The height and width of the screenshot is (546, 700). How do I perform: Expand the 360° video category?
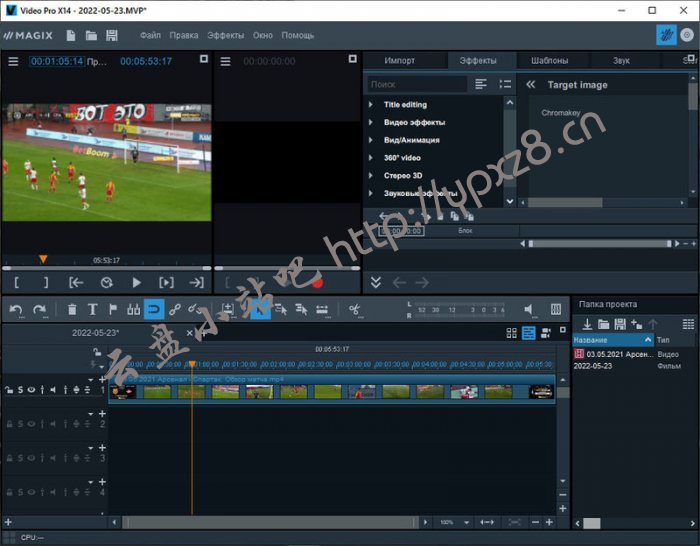[x=370, y=158]
